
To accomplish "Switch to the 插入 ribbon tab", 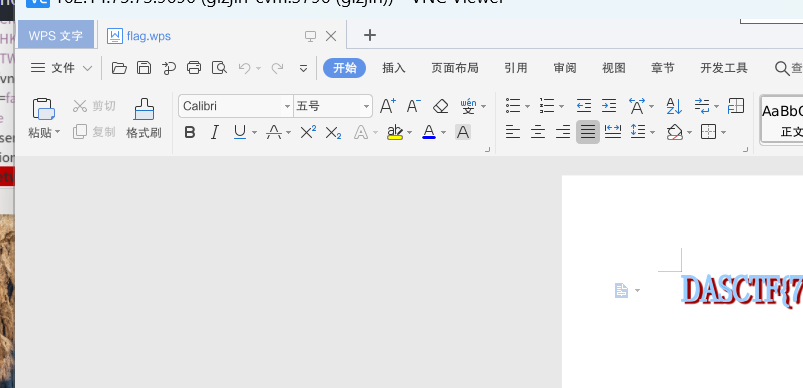I will click(394, 68).
